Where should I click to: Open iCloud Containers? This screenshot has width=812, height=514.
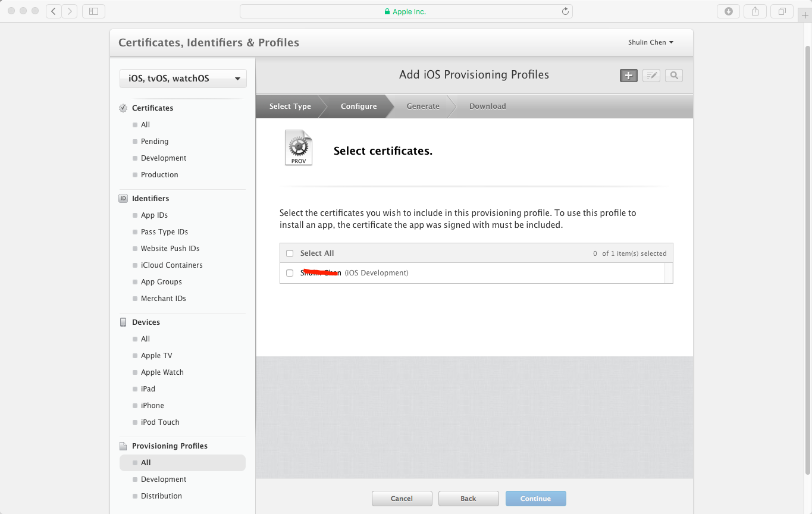coord(171,265)
